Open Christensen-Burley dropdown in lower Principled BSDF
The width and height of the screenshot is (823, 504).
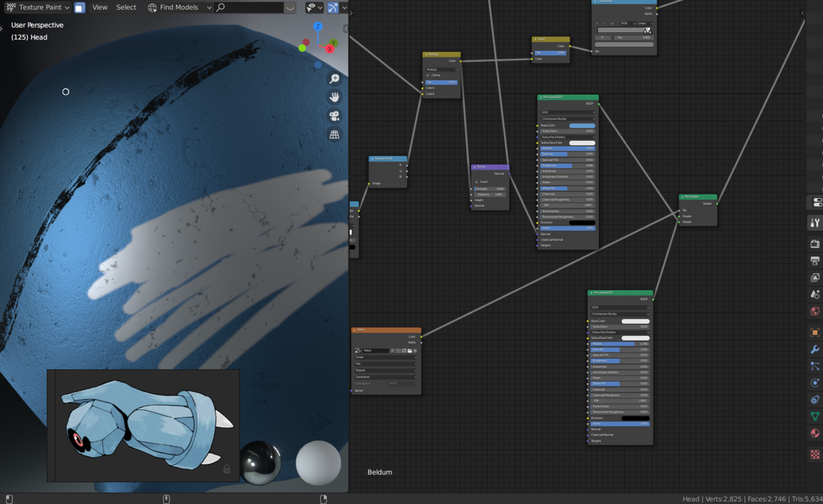(620, 313)
